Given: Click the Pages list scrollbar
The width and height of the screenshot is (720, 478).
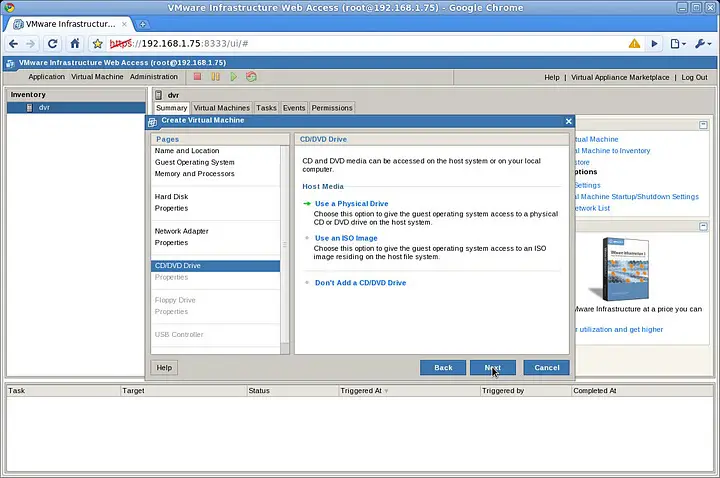Looking at the screenshot, I should pyautogui.click(x=285, y=244).
